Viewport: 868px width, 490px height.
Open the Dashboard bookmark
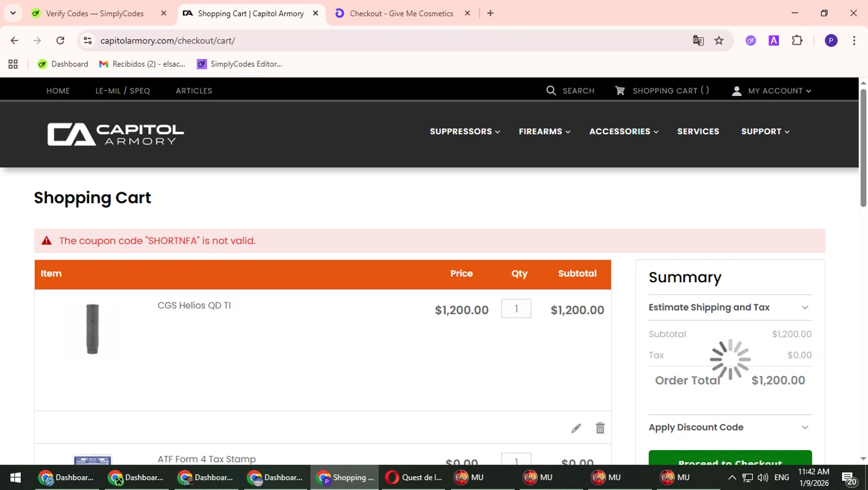62,64
